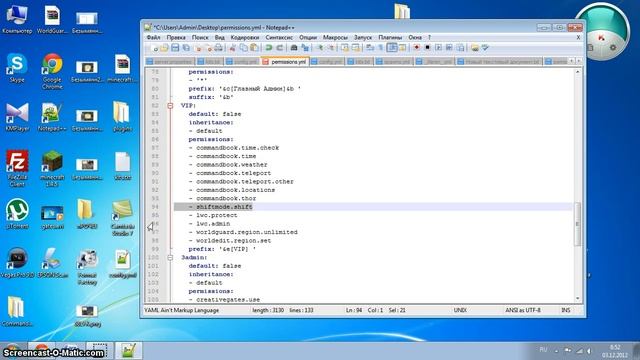
Task: Select the µTorrent desktop icon
Action: 17,213
